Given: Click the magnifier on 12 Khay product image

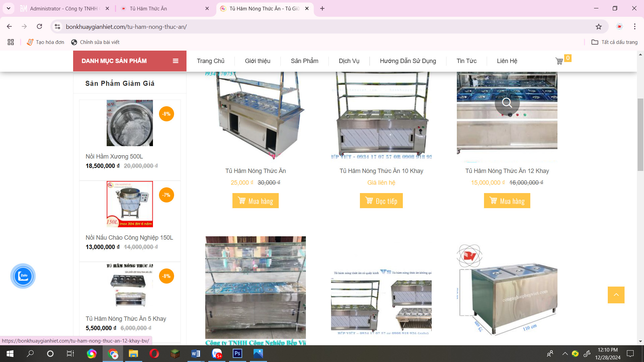Looking at the screenshot, I should point(507,103).
